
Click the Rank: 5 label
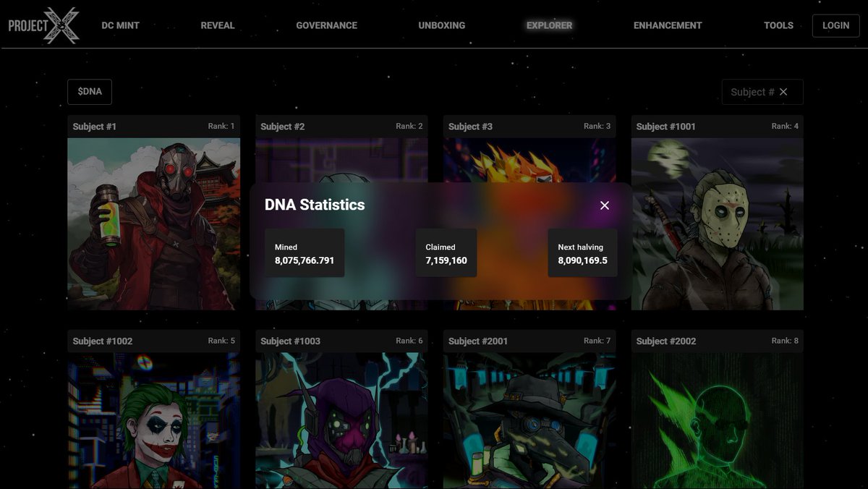click(221, 341)
